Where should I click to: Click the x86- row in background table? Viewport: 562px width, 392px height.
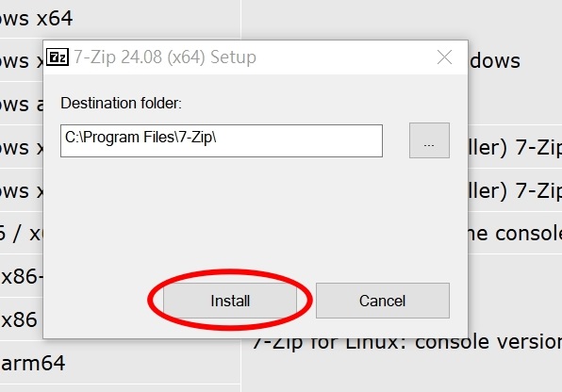click(22, 277)
